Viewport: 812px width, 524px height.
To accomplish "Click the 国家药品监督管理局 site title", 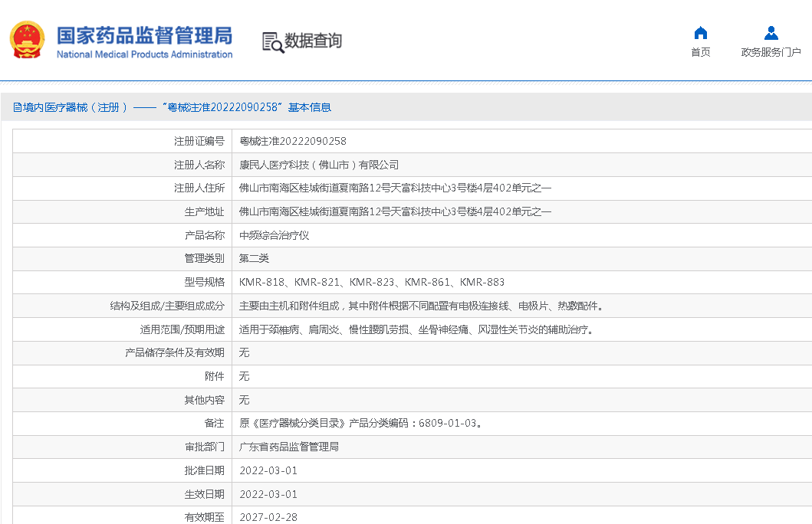I will [144, 35].
